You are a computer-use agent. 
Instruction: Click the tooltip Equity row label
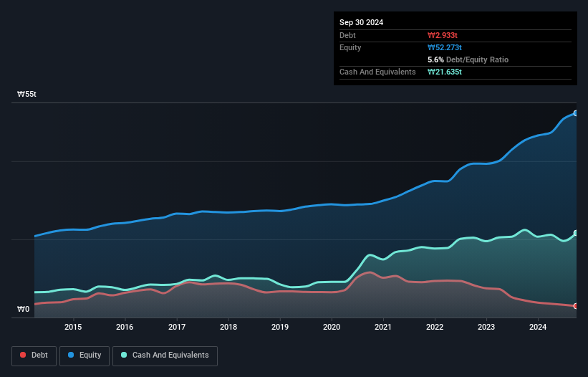(350, 47)
